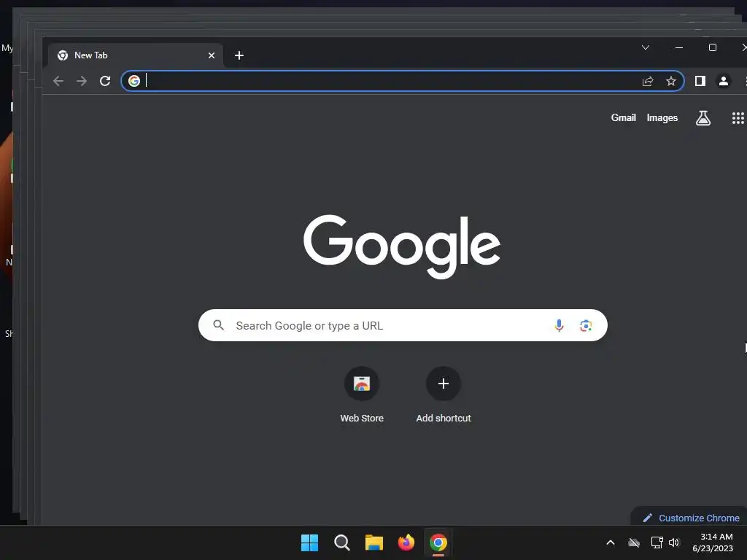Open a new tab with plus button
Viewport: 747px width, 560px height.
pyautogui.click(x=239, y=55)
